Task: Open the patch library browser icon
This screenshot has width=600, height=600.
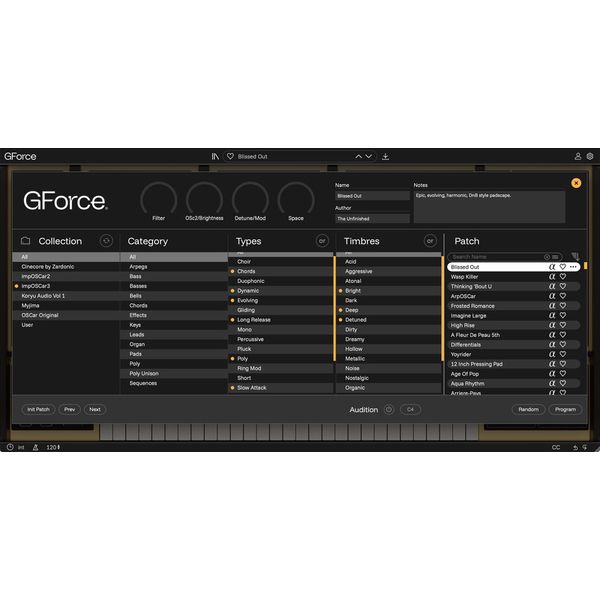Action: 215,157
